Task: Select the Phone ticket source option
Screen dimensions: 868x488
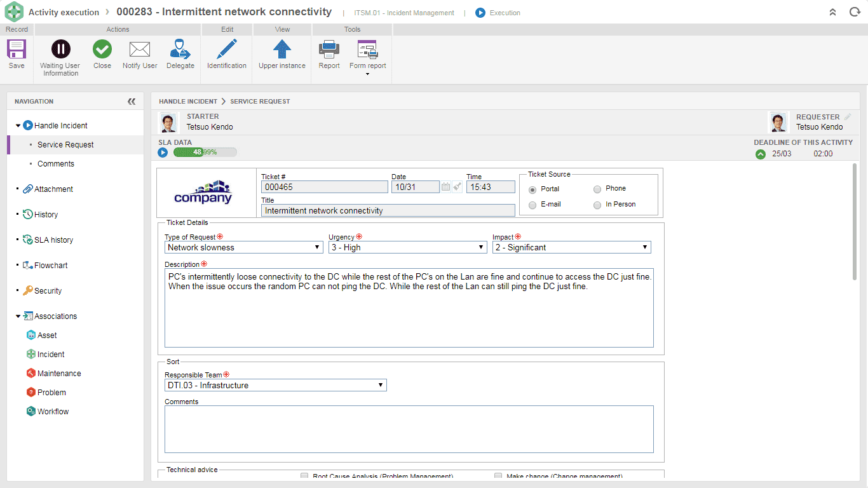Action: (597, 189)
